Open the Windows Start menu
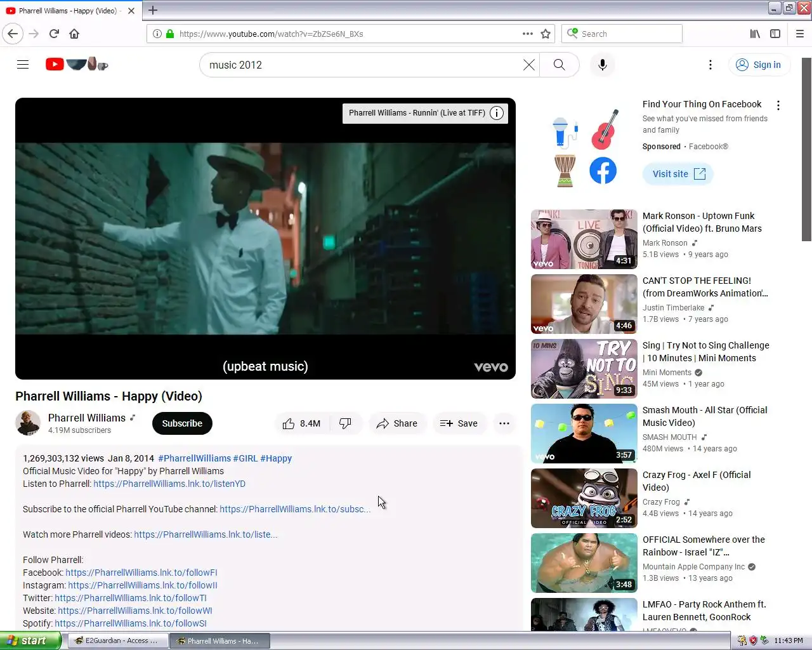 pyautogui.click(x=30, y=640)
